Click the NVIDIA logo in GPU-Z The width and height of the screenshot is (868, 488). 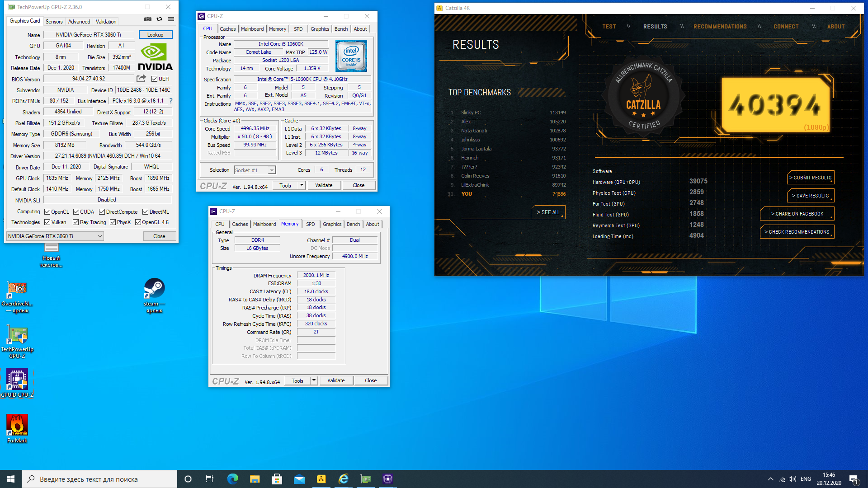[155, 57]
